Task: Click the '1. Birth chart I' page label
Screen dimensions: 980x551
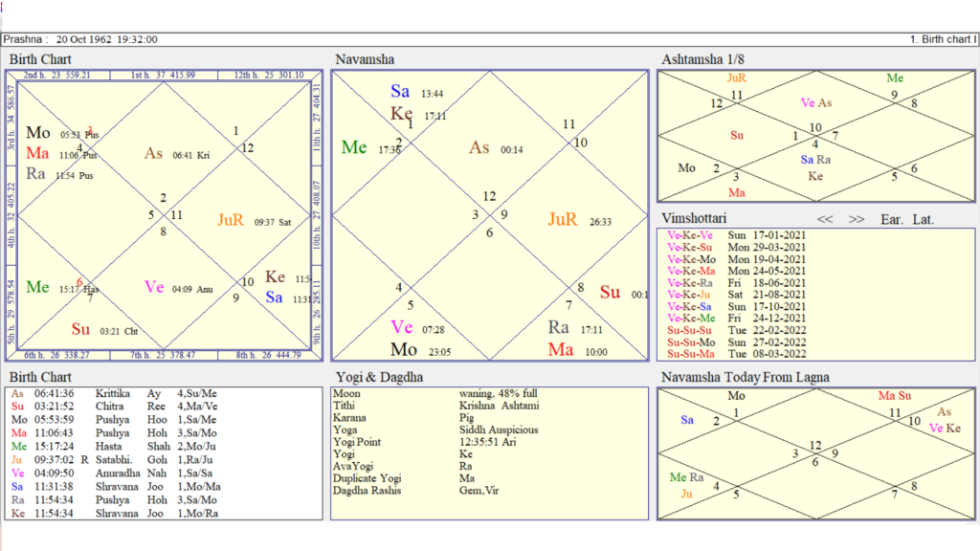Action: point(943,39)
